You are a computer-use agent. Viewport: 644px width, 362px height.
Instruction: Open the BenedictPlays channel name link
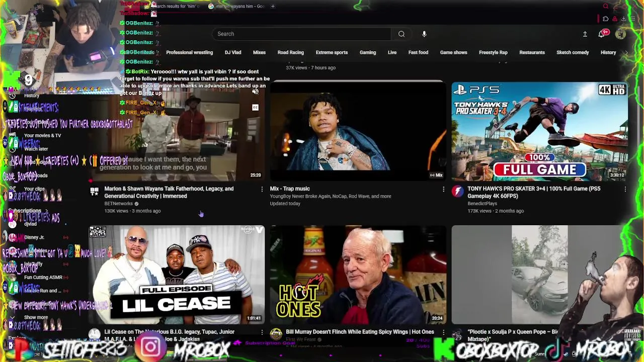(x=482, y=204)
